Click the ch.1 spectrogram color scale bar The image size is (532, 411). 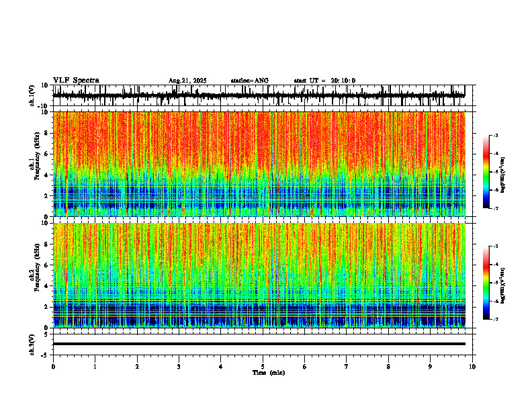click(x=486, y=172)
